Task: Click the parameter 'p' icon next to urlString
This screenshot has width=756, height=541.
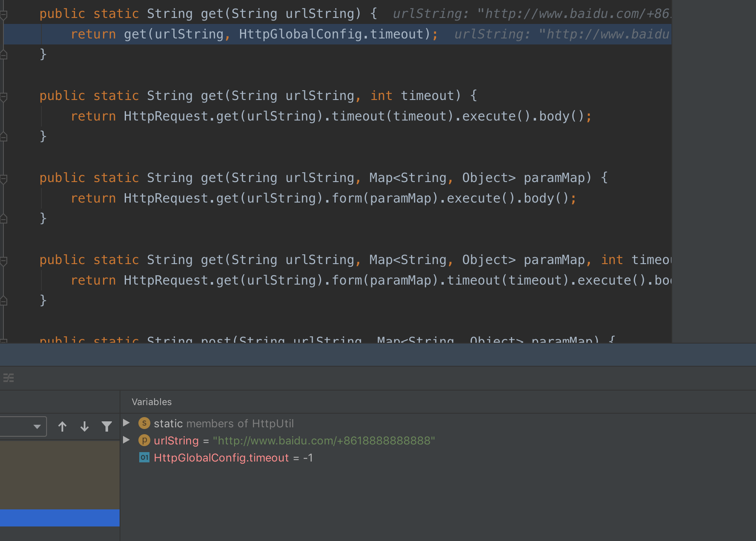Action: point(144,441)
